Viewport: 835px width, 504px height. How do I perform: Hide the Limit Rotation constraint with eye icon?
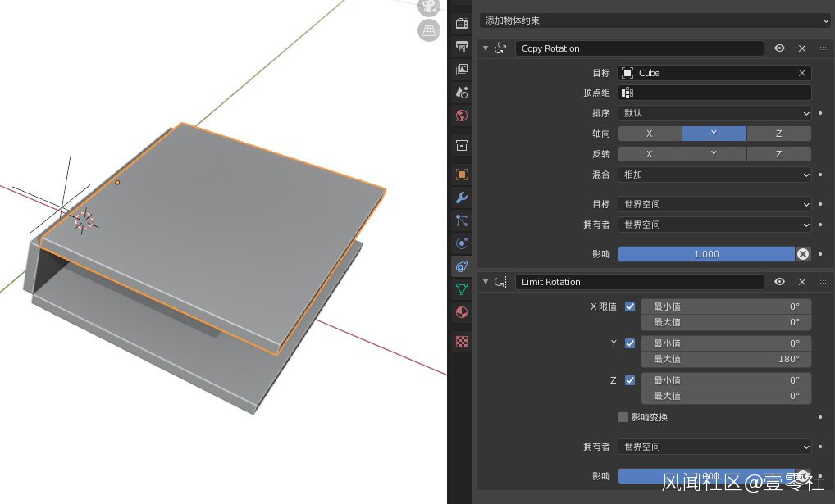pyautogui.click(x=779, y=282)
